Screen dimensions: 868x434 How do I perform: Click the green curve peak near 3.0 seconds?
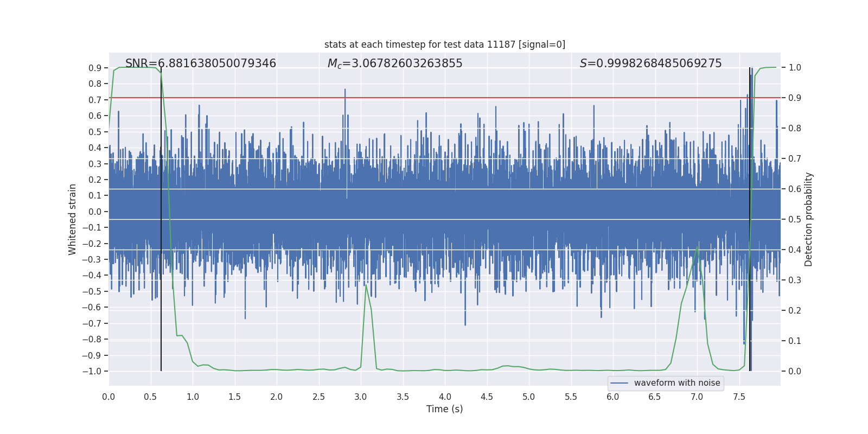pyautogui.click(x=366, y=285)
